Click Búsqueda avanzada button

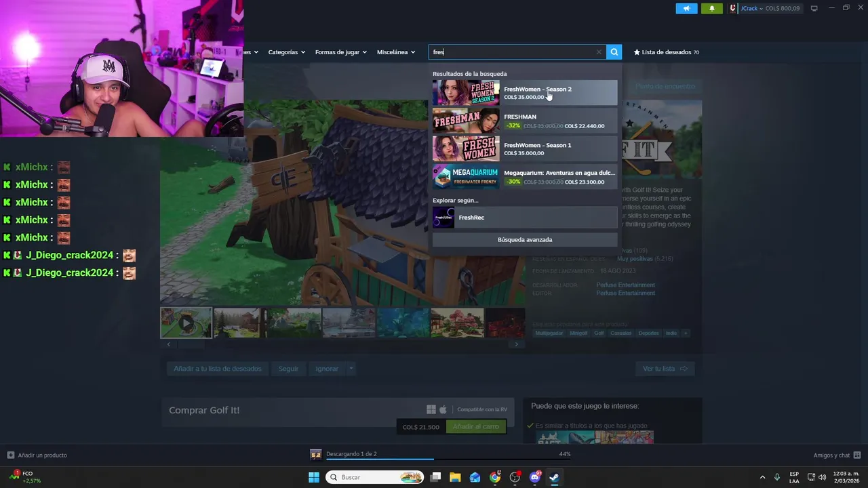[525, 240]
